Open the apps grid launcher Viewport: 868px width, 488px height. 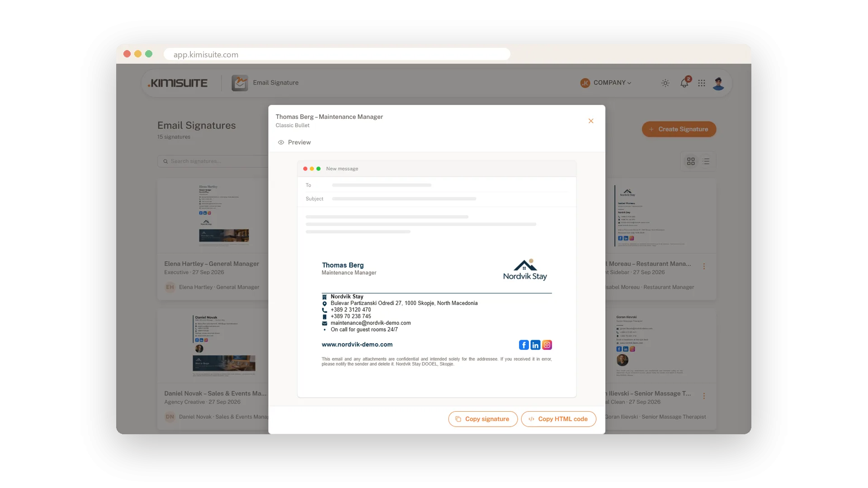pyautogui.click(x=702, y=83)
